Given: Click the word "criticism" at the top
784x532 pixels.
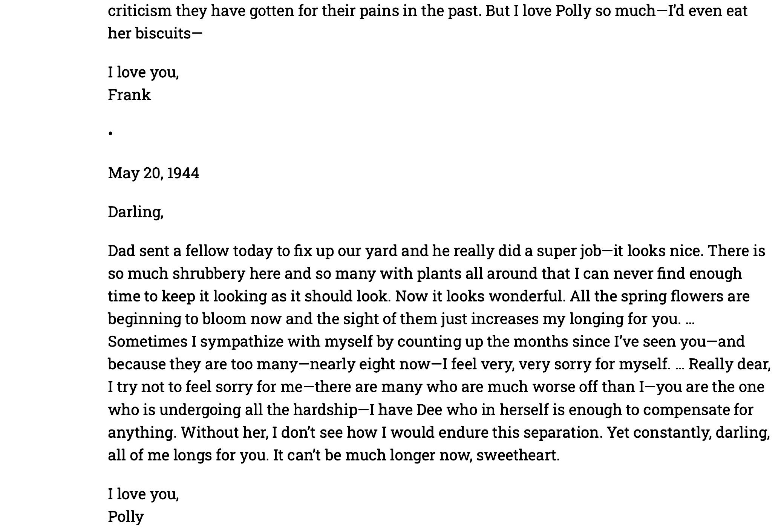Looking at the screenshot, I should pyautogui.click(x=139, y=11).
